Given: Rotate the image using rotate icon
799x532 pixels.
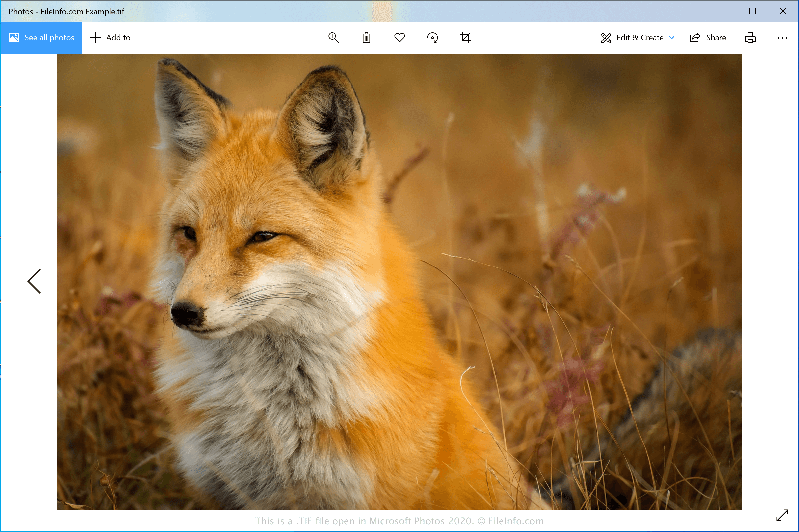Looking at the screenshot, I should tap(432, 38).
